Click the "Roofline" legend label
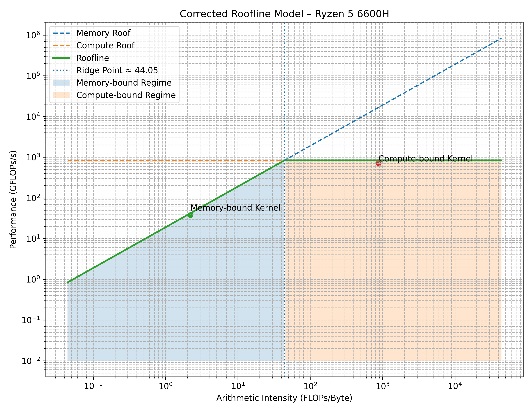532x414 pixels. tap(93, 58)
